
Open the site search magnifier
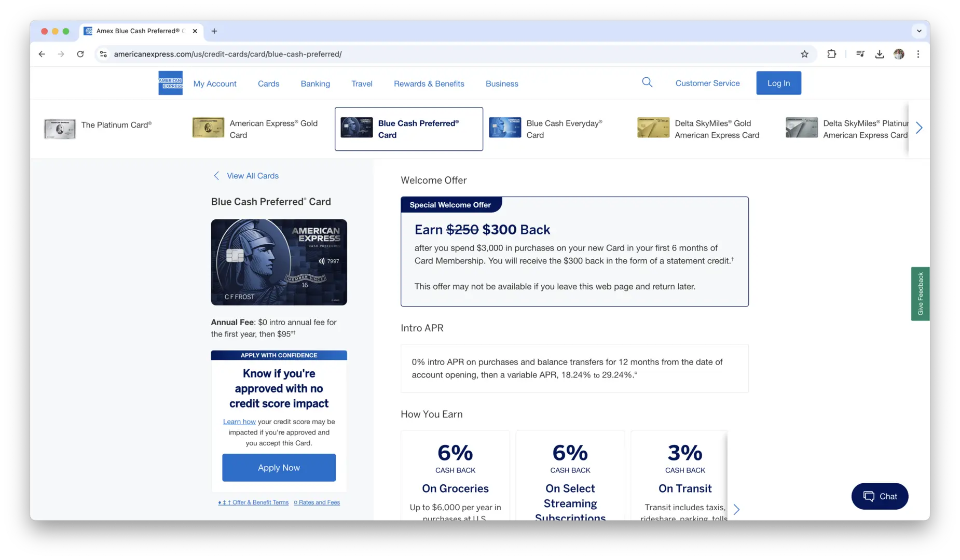(647, 82)
